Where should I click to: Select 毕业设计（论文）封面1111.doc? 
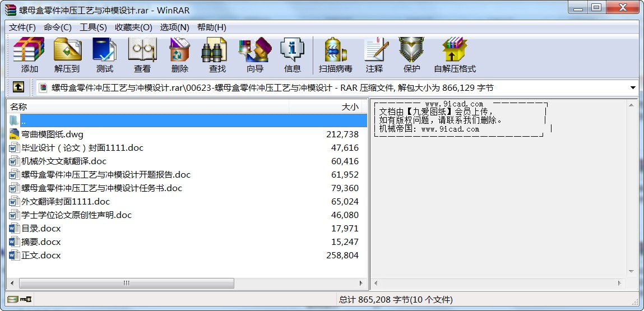point(82,148)
